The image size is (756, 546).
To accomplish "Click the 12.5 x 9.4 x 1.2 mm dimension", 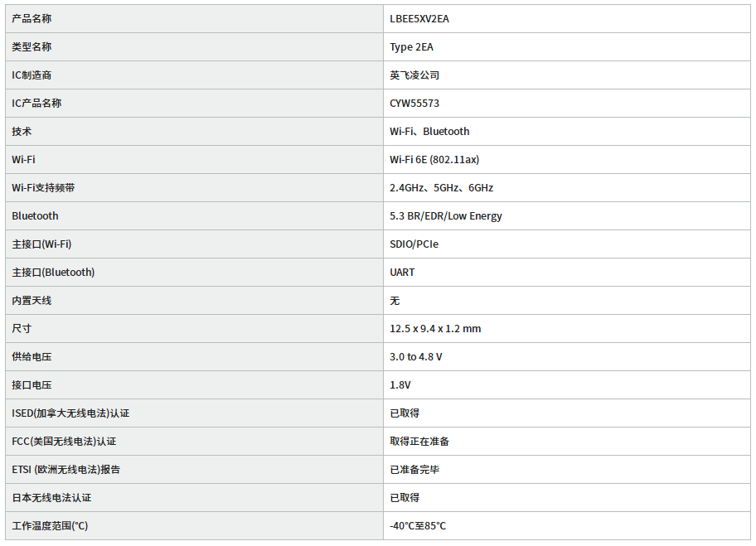I will click(435, 329).
